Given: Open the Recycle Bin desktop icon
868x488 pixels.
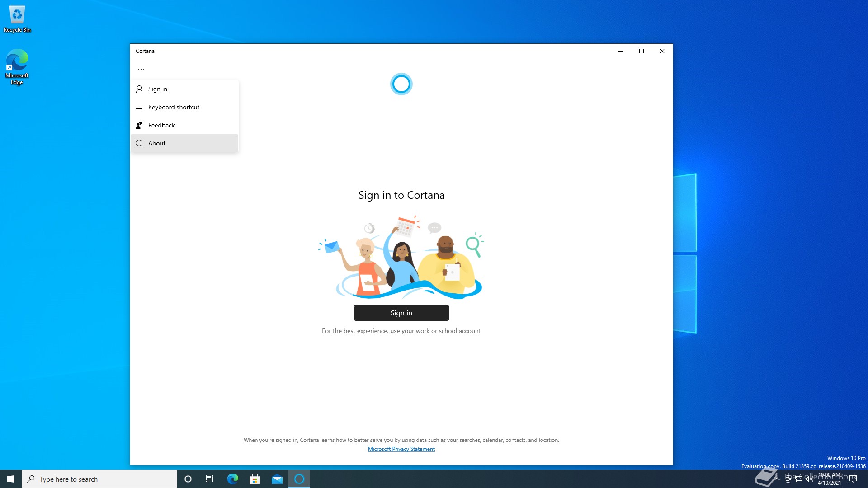Looking at the screenshot, I should click(17, 19).
